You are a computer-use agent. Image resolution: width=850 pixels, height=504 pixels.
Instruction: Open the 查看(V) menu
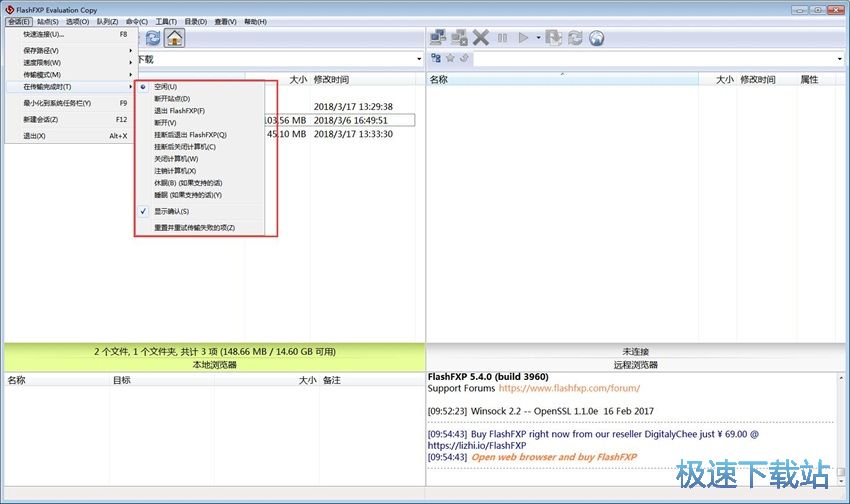(x=226, y=22)
